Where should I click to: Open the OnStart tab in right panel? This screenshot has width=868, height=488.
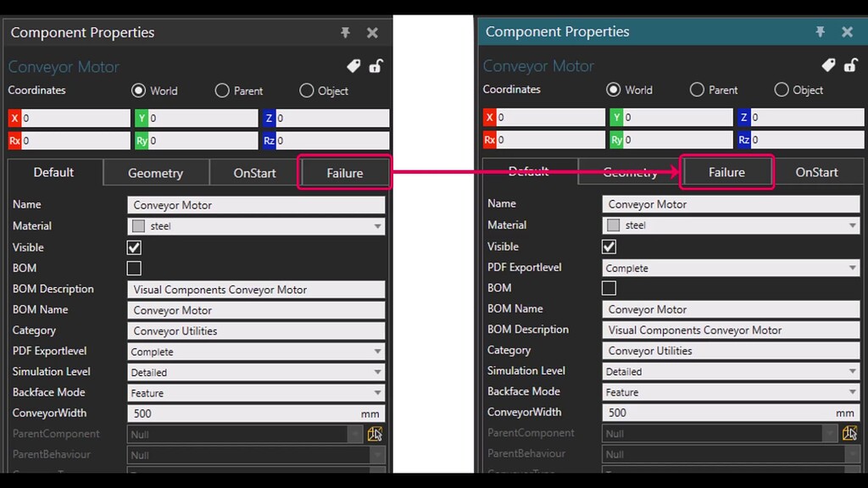point(816,172)
